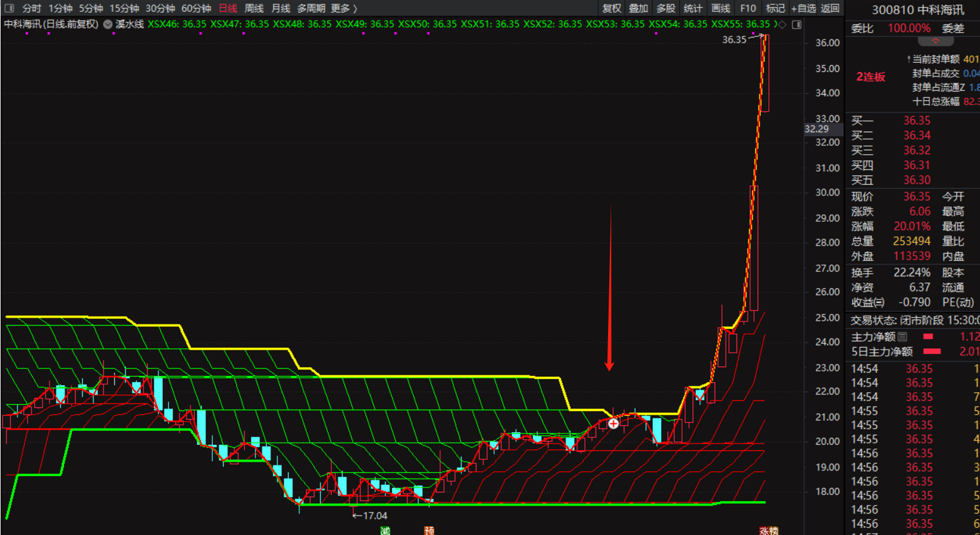980x535 pixels.
Task: Add the stock via +自选
Action: (x=803, y=8)
